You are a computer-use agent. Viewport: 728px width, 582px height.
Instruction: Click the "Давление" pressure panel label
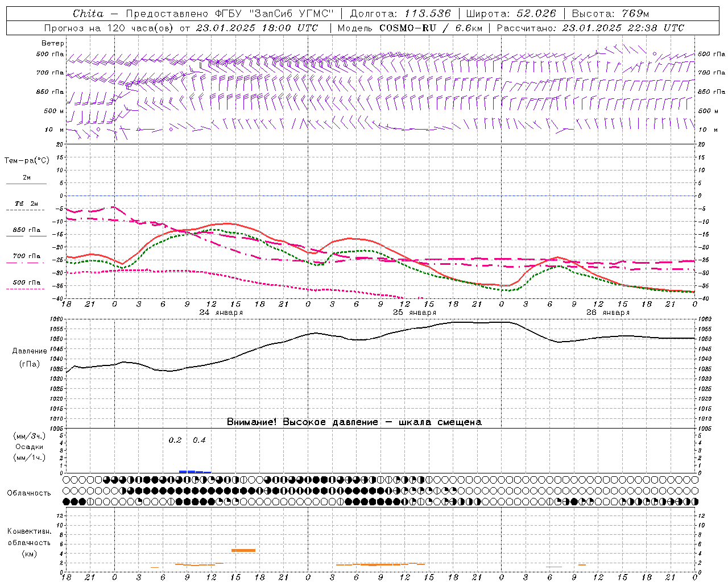click(30, 351)
